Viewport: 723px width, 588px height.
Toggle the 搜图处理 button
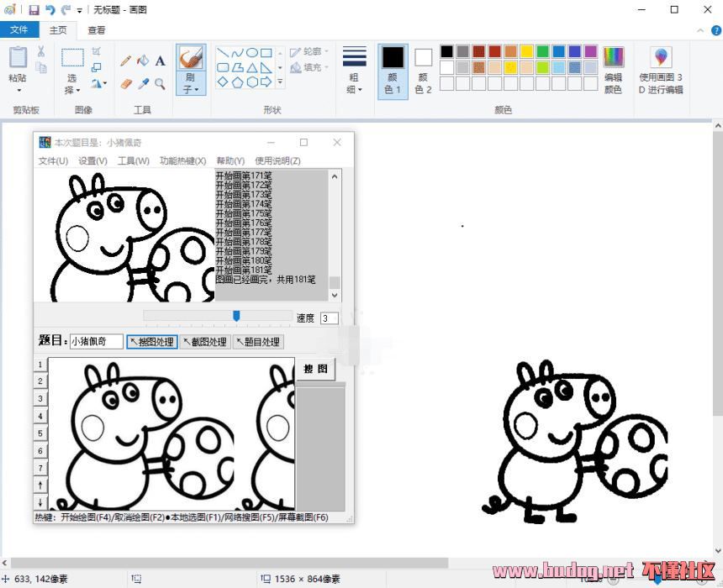(x=151, y=342)
